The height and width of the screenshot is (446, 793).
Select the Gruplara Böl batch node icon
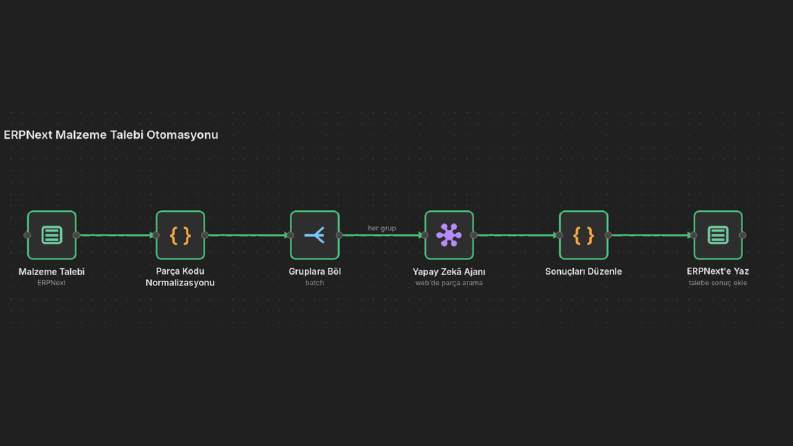[x=315, y=235]
